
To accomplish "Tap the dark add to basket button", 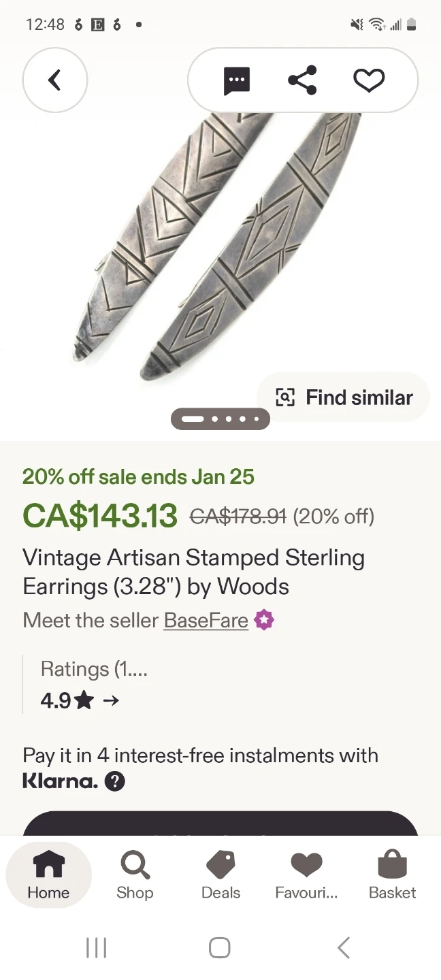I will 220,823.
